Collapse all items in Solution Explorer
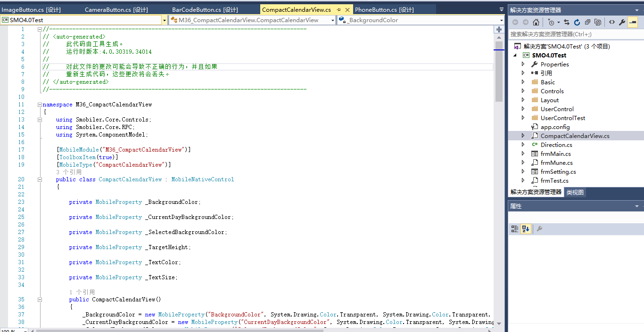This screenshot has width=644, height=332. coord(587,22)
